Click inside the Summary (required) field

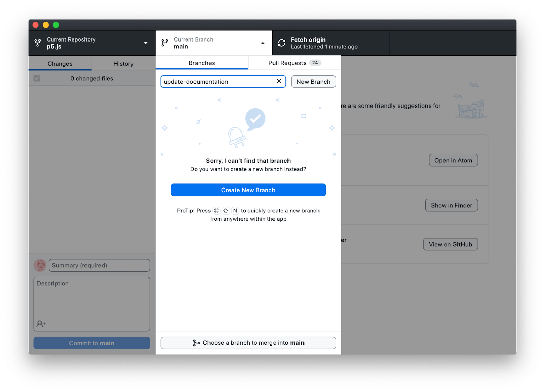(x=99, y=265)
